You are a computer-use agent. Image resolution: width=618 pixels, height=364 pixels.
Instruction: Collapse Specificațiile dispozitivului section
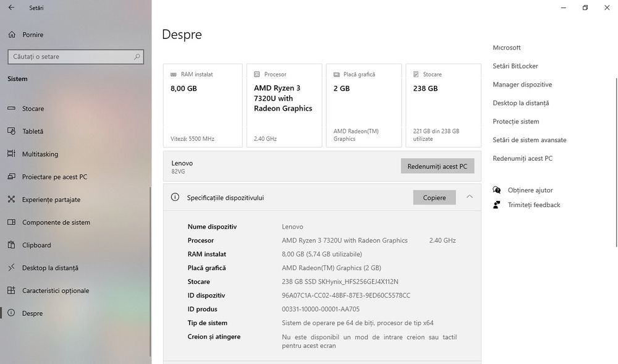(x=470, y=197)
